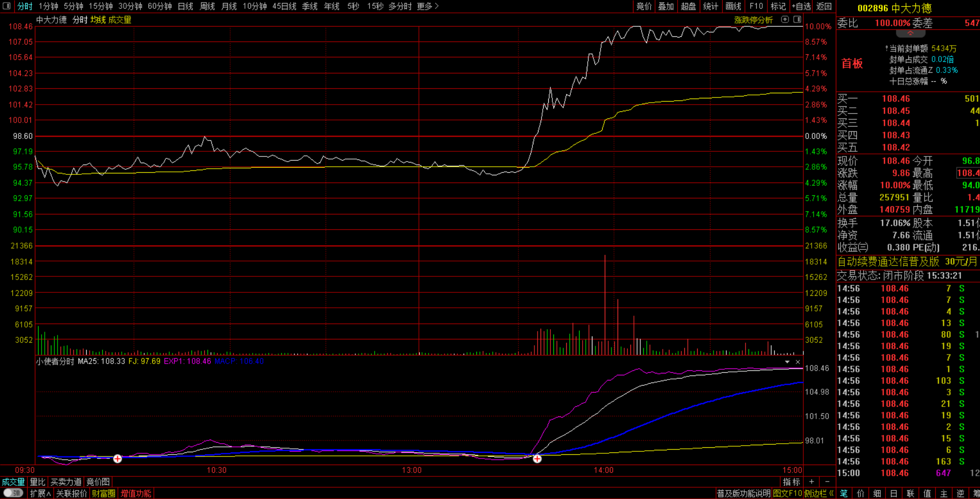980x499 pixels.
Task: Switch to the 10分钟 chart
Action: click(255, 6)
